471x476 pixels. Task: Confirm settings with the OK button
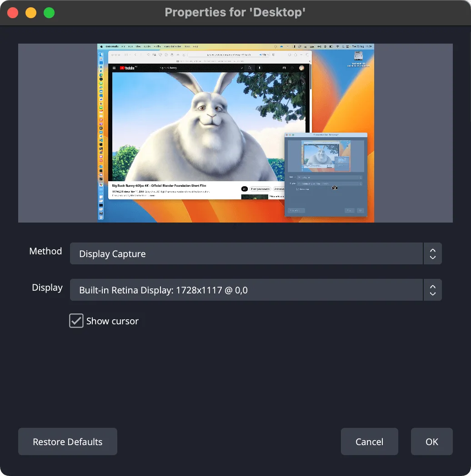pos(431,441)
